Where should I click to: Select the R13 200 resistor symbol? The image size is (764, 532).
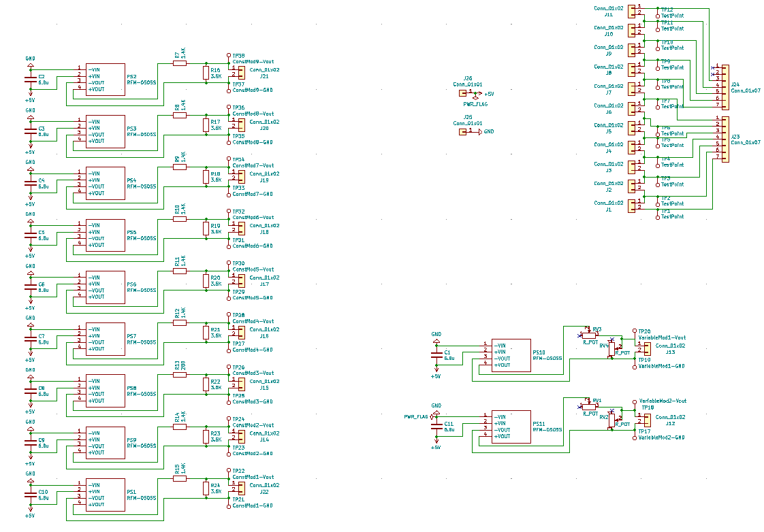[x=180, y=375]
